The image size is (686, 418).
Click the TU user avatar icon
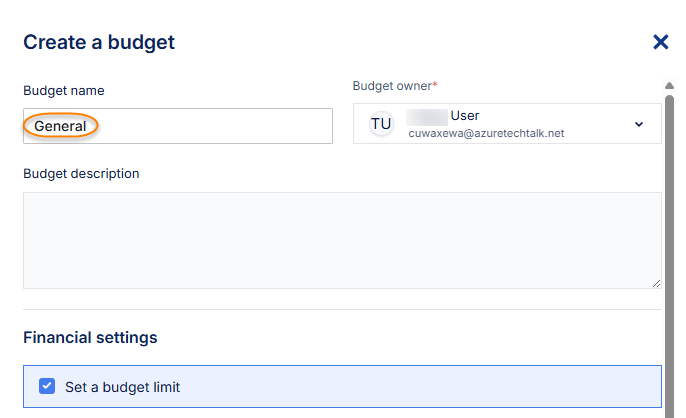[x=381, y=124]
